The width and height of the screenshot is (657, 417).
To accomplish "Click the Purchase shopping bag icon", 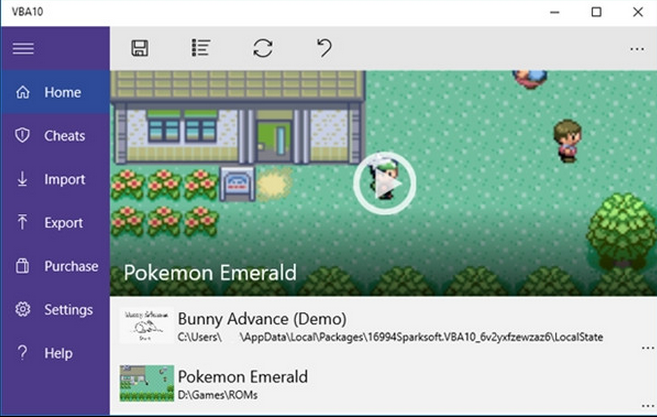I will click(23, 267).
